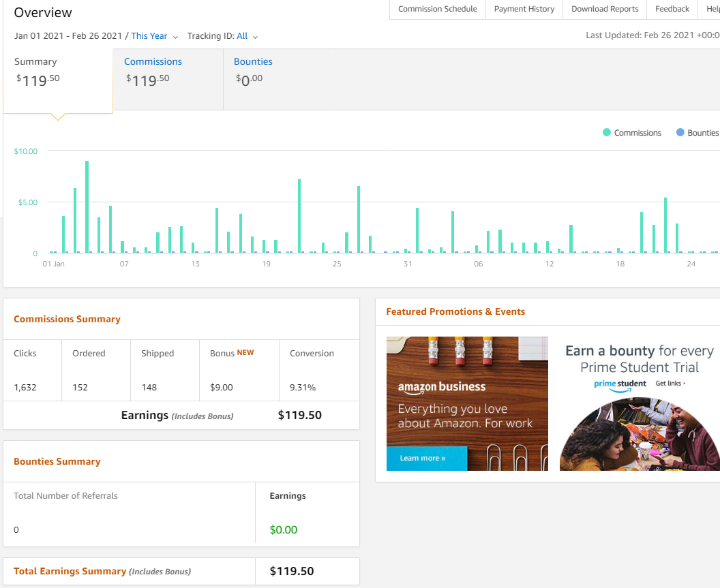Click the Commissions Summary heading
Screen dimensions: 720x588
[x=67, y=319]
